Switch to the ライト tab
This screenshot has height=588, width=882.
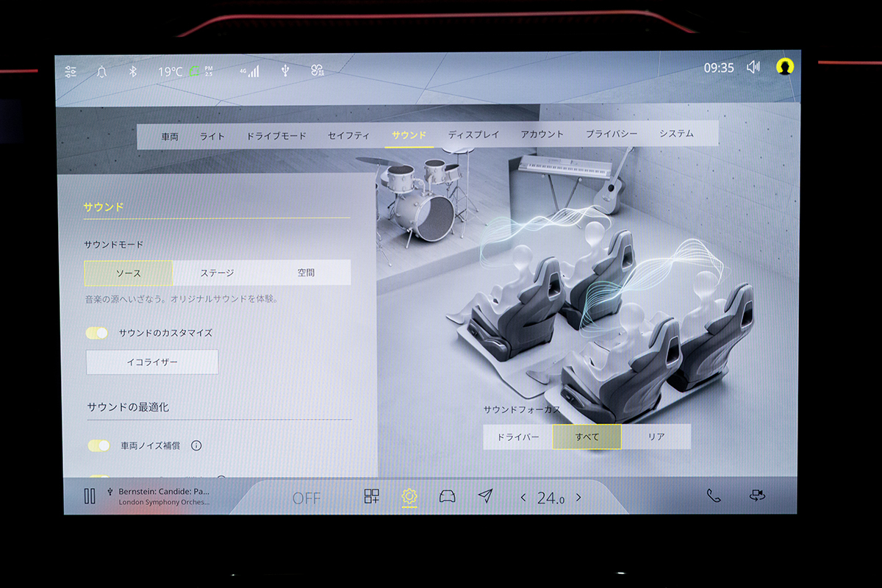[x=212, y=136]
